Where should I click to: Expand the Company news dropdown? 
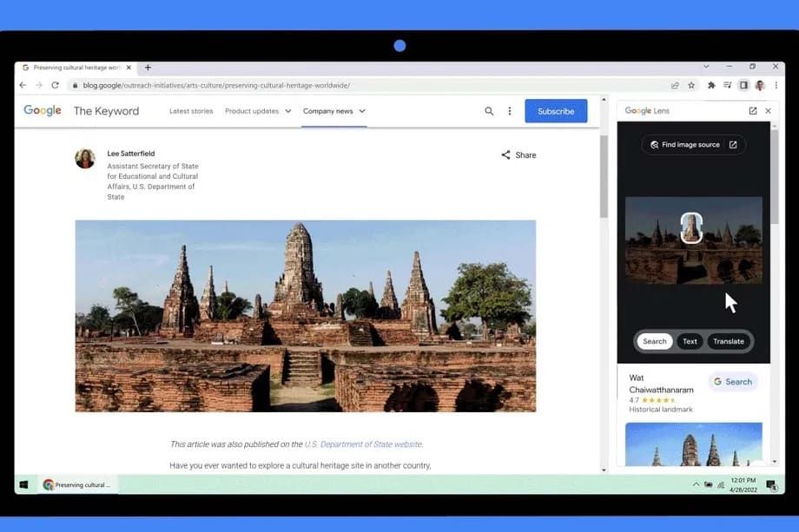tap(327, 111)
